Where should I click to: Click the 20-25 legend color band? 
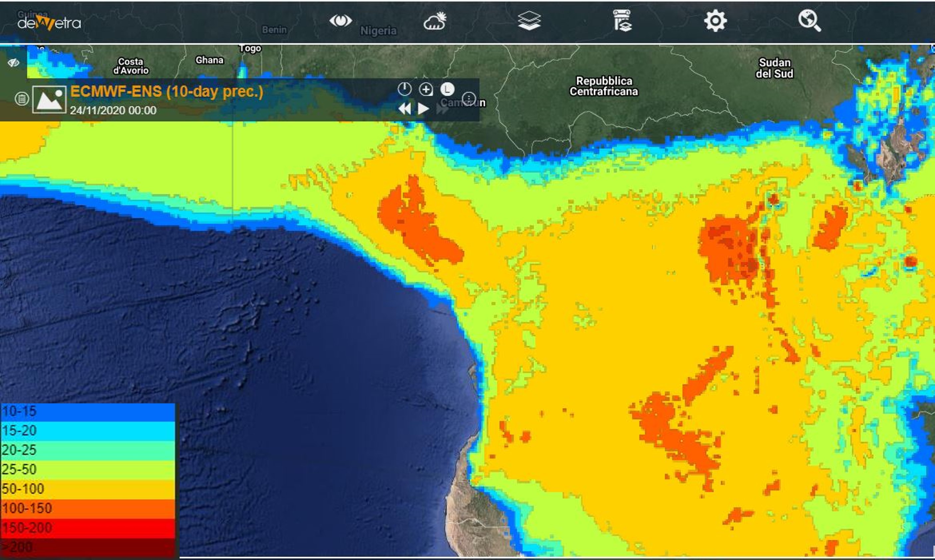click(88, 451)
